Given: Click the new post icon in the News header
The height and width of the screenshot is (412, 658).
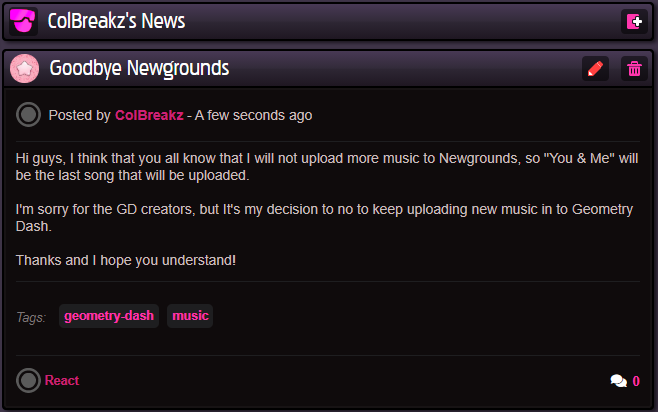Looking at the screenshot, I should pyautogui.click(x=634, y=21).
